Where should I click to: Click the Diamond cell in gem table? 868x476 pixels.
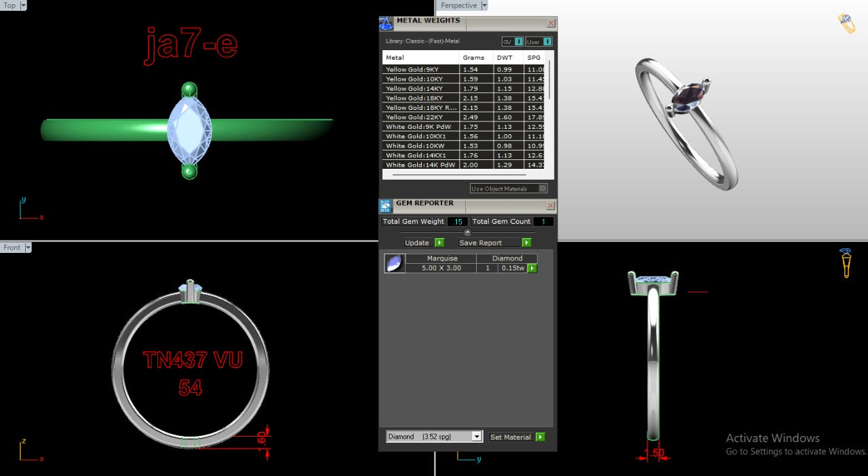[x=507, y=258]
